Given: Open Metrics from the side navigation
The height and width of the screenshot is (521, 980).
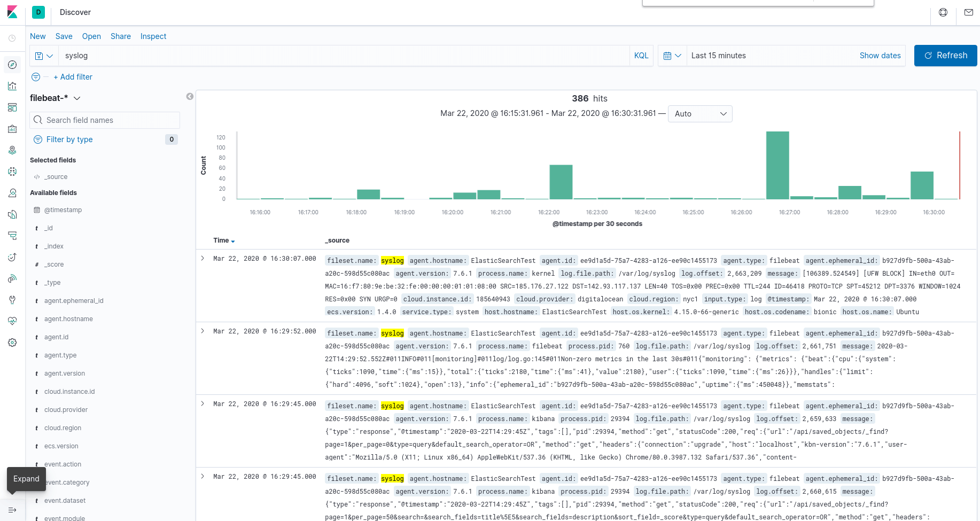Looking at the screenshot, I should [x=12, y=193].
